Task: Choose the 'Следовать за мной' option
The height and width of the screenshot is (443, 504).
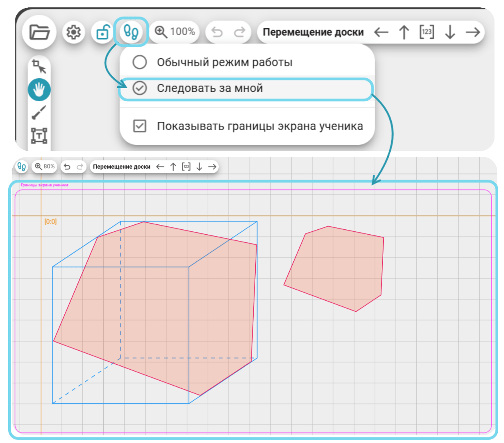Action: (x=246, y=89)
